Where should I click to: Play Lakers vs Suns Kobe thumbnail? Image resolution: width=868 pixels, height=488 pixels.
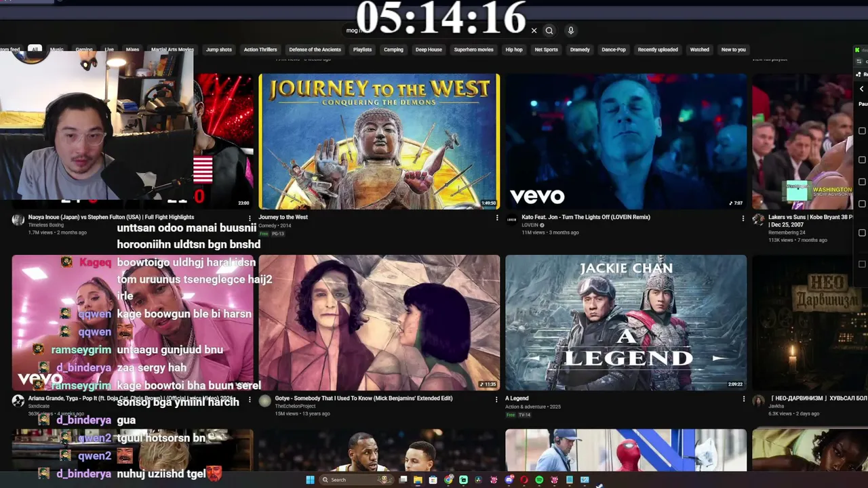click(803, 141)
